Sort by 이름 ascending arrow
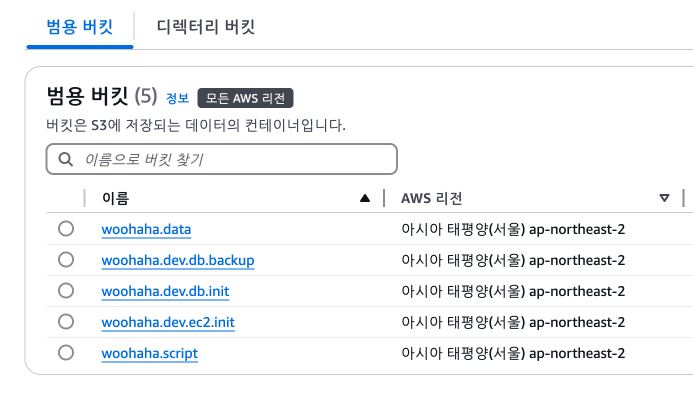Screen dimensions: 693x396 [365, 198]
